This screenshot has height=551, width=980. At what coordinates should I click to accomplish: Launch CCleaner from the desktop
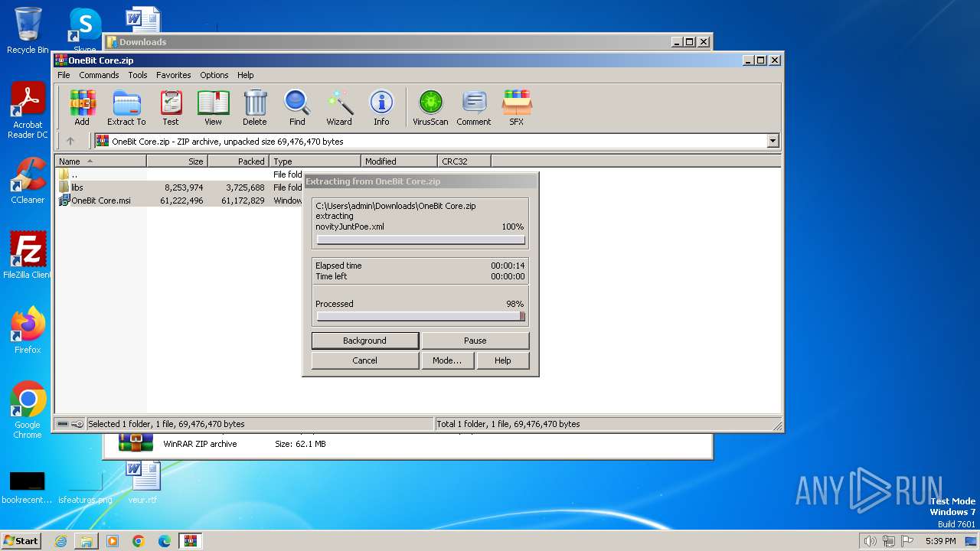28,181
